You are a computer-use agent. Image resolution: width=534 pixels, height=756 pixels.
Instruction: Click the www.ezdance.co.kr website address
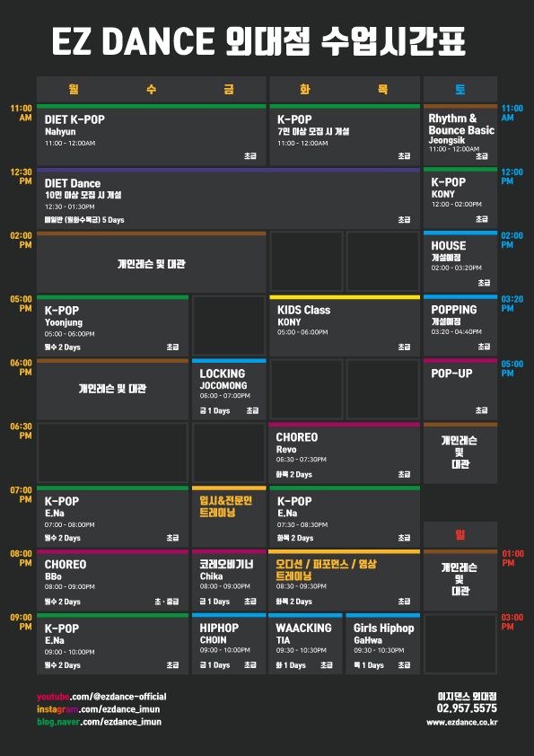point(461,722)
